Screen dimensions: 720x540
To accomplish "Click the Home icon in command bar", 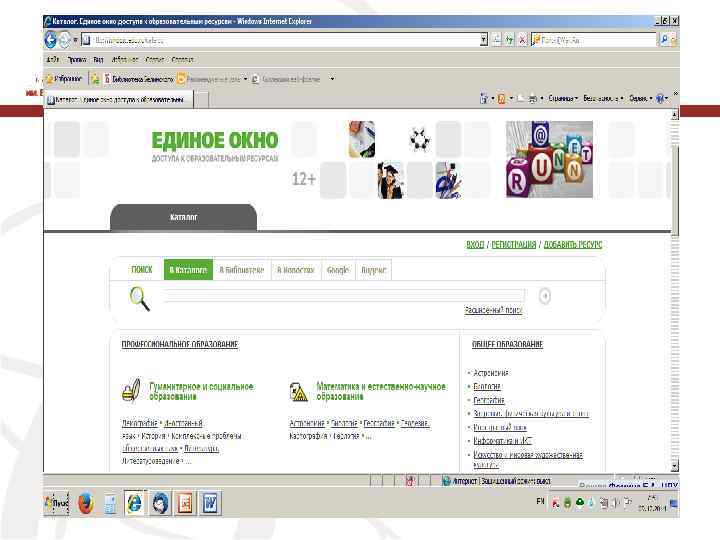I will (x=484, y=98).
